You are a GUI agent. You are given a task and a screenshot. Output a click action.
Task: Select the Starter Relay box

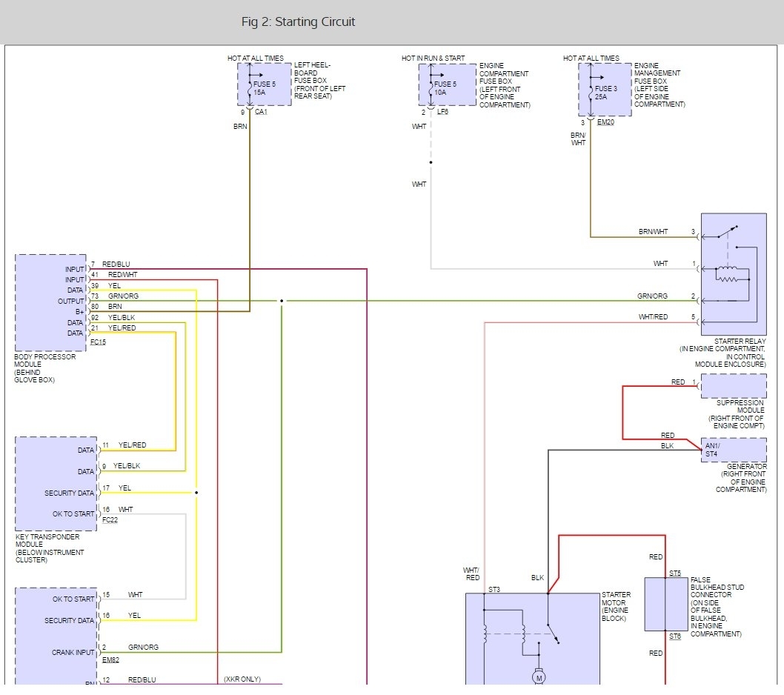734,274
